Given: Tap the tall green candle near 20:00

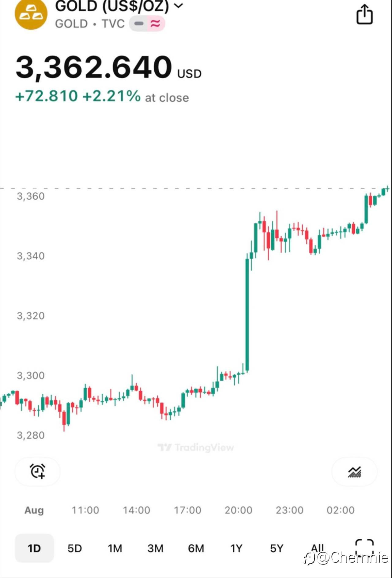Looking at the screenshot, I should click(247, 315).
